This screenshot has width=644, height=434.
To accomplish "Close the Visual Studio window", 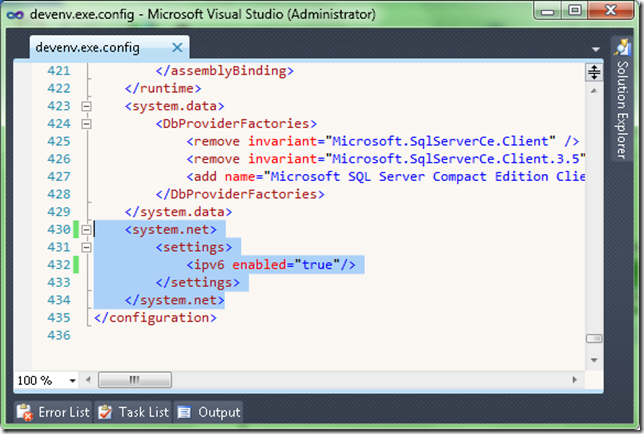I will [610, 10].
